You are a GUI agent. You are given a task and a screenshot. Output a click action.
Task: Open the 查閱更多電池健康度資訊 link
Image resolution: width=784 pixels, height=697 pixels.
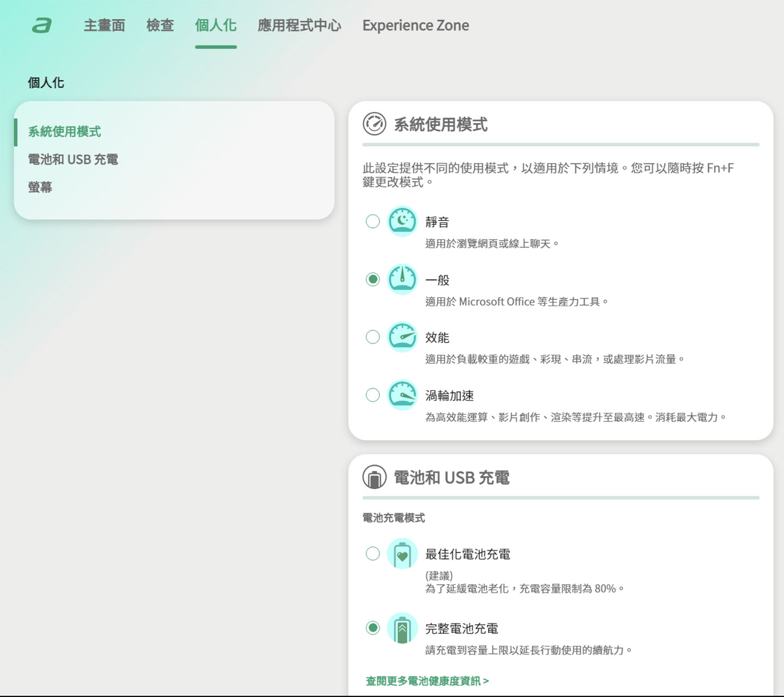pyautogui.click(x=427, y=681)
